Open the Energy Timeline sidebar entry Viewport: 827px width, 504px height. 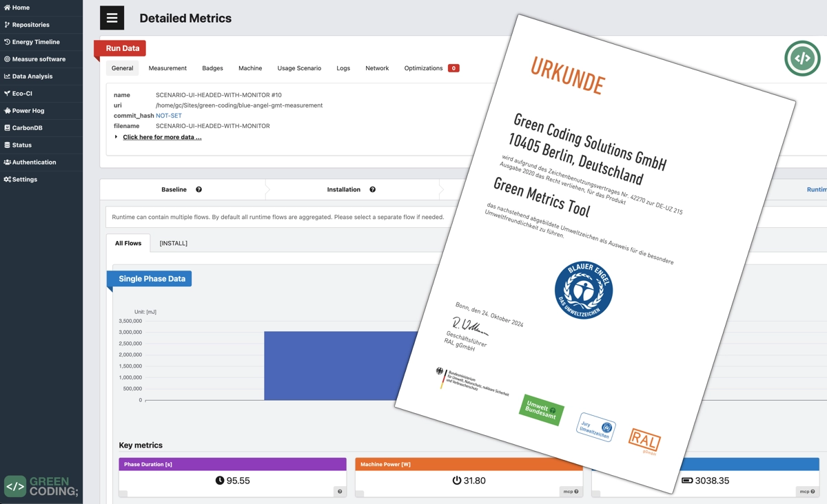[x=32, y=42]
